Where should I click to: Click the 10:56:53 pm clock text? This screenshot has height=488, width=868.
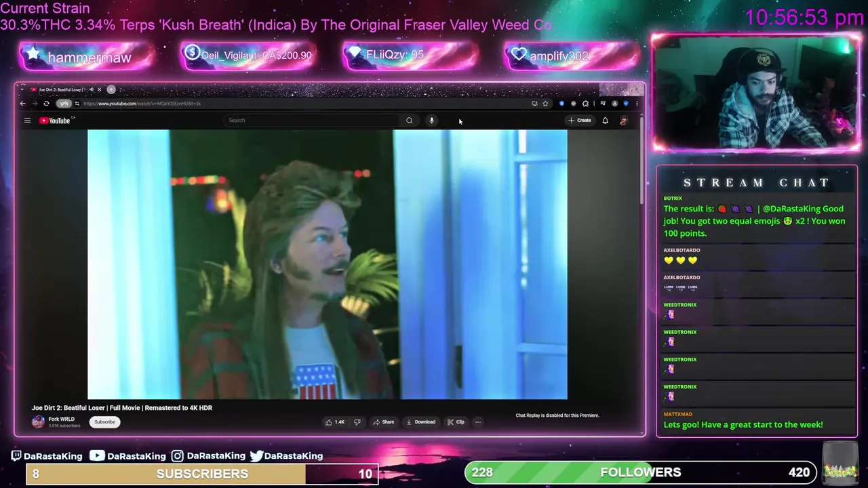click(x=804, y=18)
